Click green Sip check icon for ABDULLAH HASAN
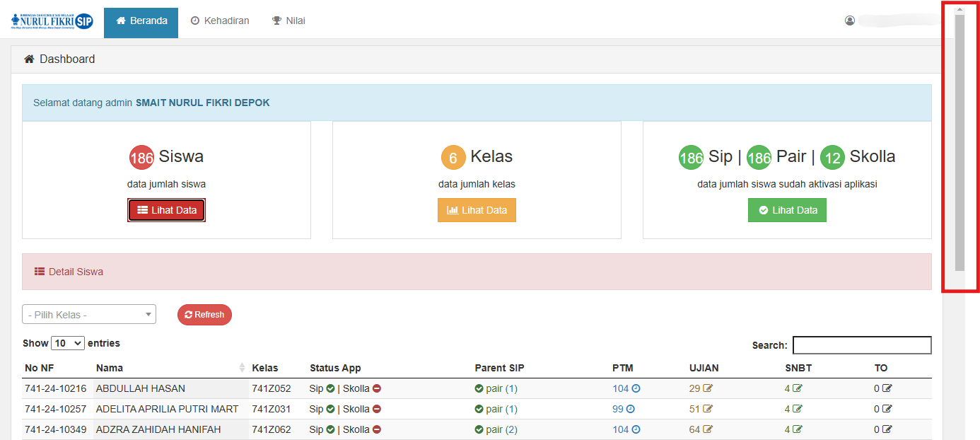Viewport: 980px width, 440px height. (x=330, y=388)
